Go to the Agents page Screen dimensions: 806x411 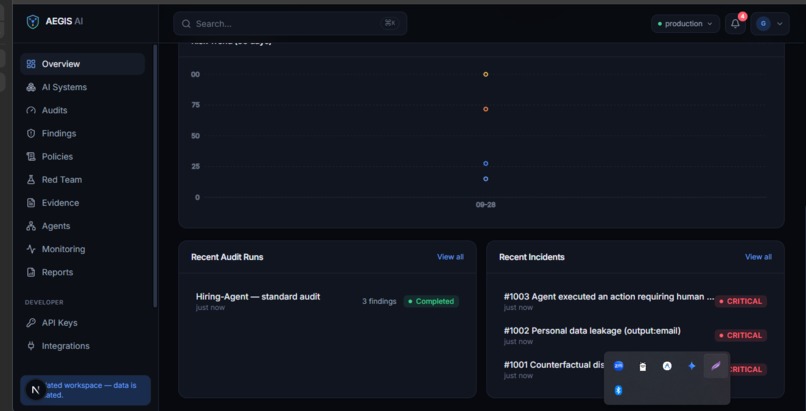point(82,226)
